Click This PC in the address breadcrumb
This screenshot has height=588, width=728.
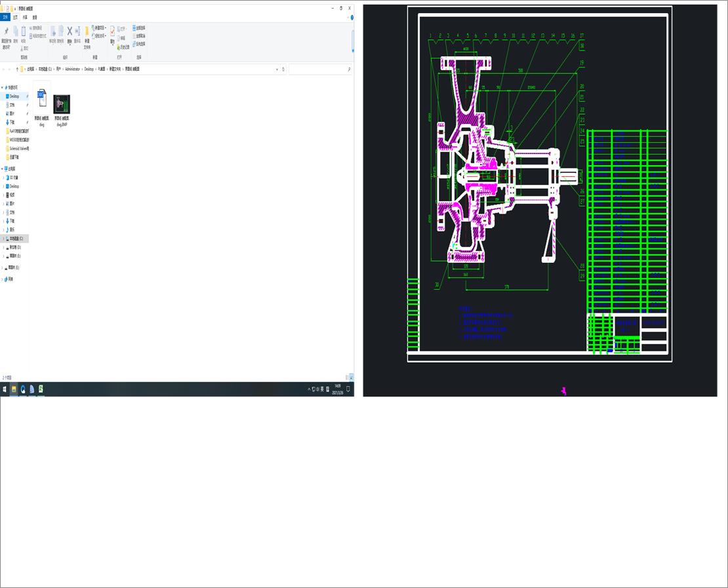coord(30,69)
